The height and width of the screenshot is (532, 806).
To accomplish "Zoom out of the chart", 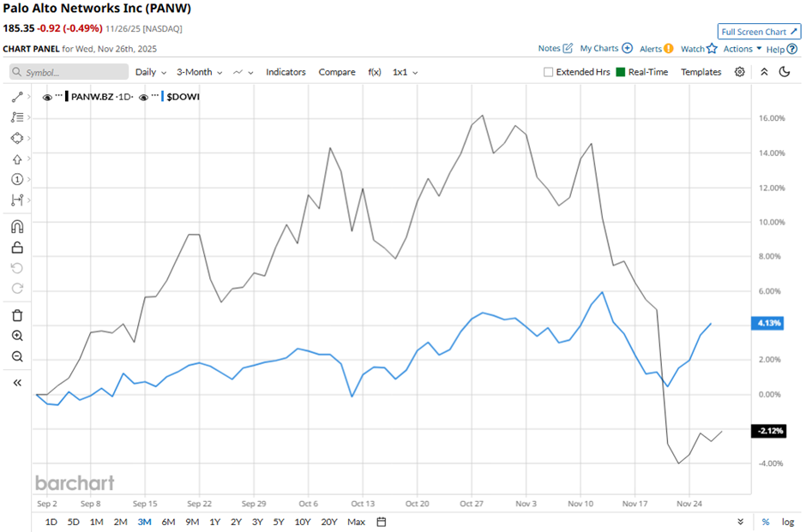I will [x=17, y=356].
